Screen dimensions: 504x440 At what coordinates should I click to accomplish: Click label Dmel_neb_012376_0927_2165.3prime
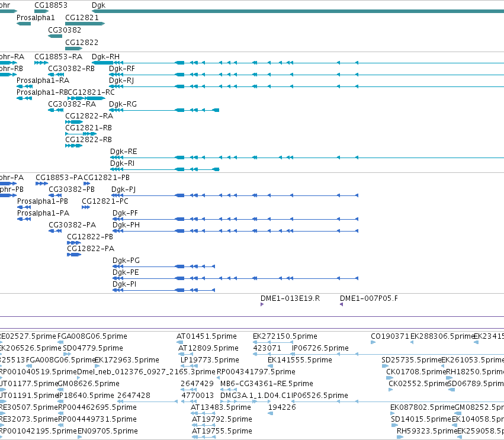[x=146, y=372]
